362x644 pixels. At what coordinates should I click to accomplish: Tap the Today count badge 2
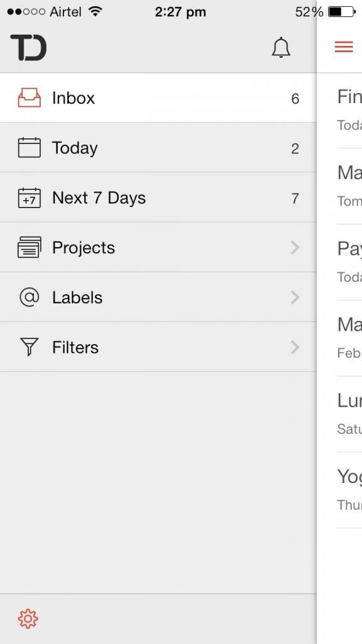(x=295, y=148)
